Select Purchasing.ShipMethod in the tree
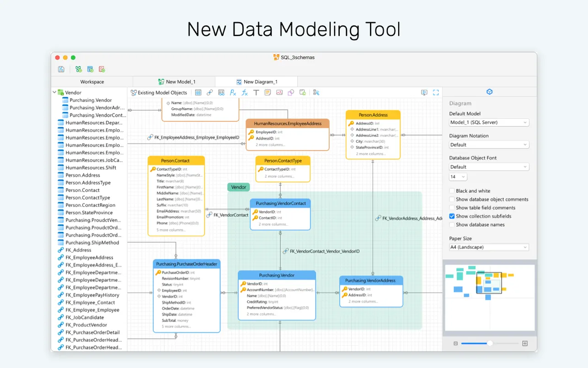Viewport: 588px width, 368px height. 92,243
